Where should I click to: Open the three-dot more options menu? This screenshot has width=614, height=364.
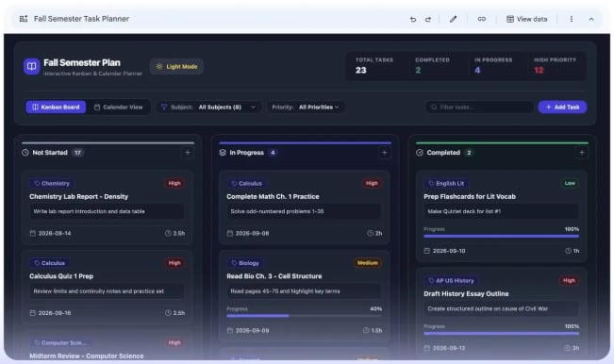tap(572, 19)
